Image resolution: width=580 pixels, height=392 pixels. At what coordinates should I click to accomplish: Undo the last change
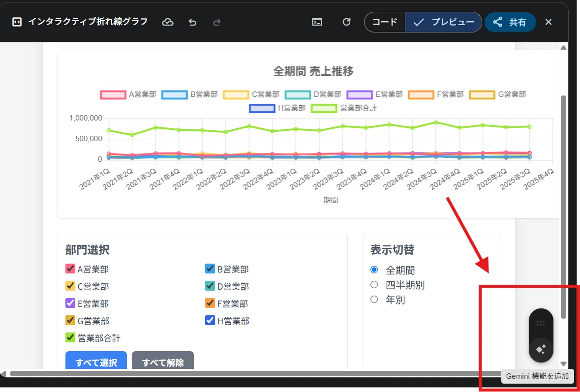coord(192,23)
